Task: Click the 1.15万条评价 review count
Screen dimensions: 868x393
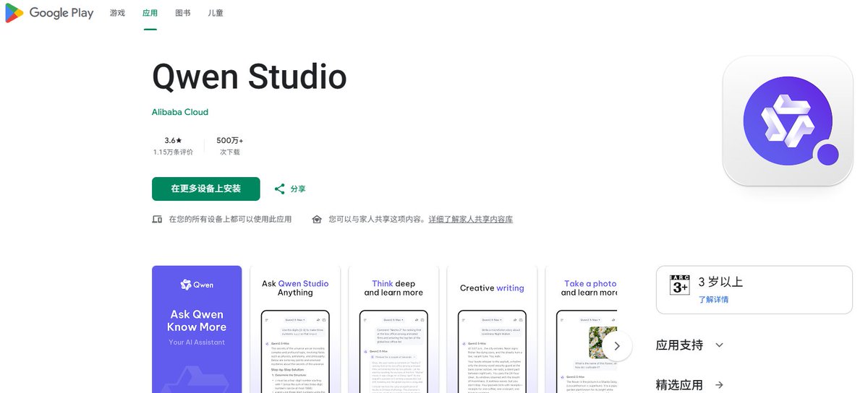Action: point(173,152)
